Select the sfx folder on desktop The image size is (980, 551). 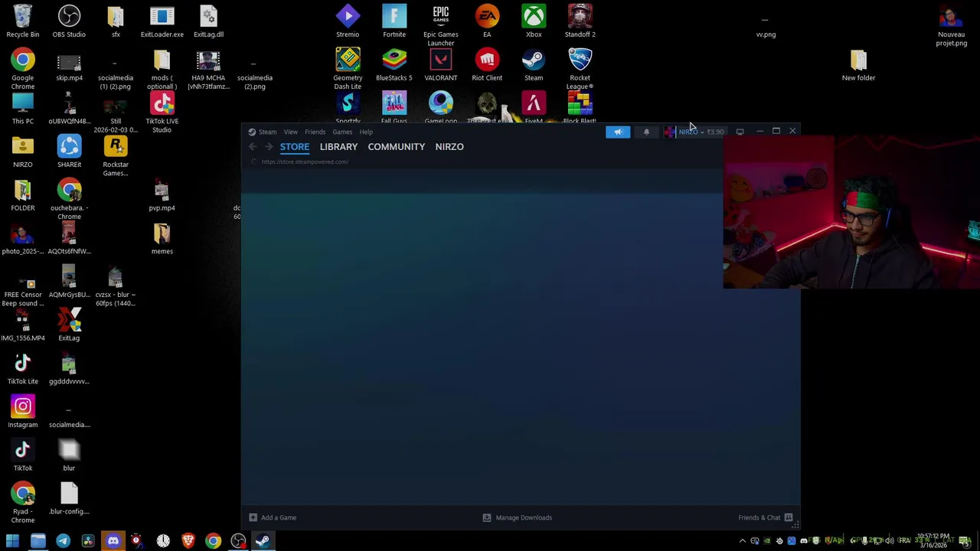click(116, 21)
